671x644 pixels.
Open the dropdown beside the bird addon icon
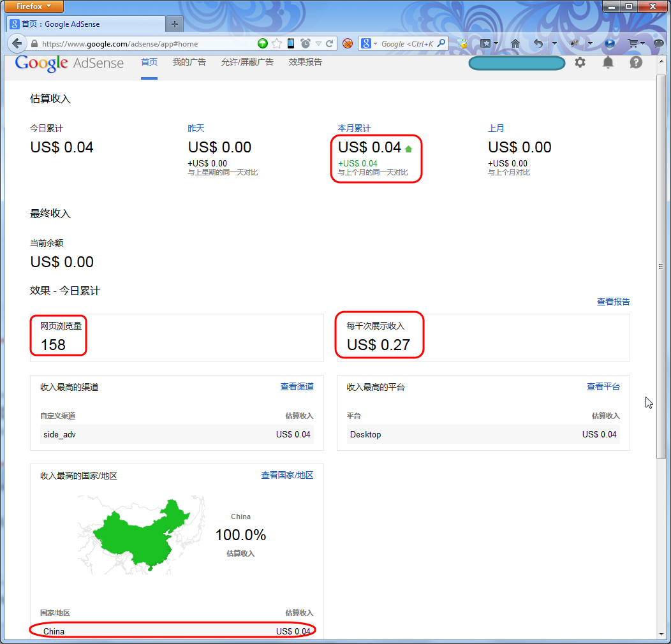tap(590, 43)
